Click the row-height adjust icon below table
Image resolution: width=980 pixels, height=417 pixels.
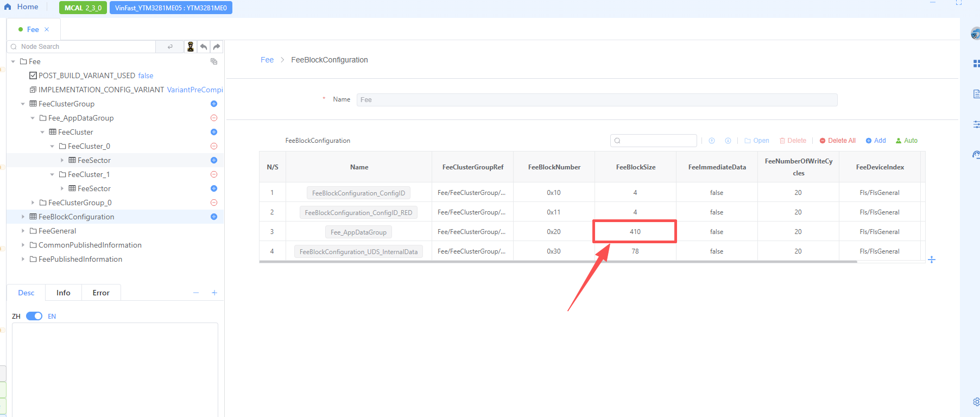932,260
